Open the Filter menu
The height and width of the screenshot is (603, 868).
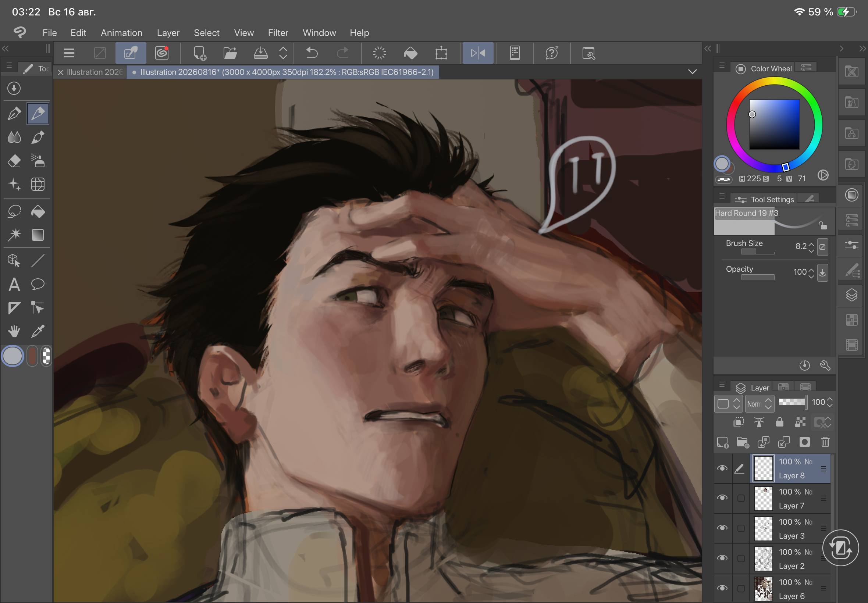[x=278, y=33]
